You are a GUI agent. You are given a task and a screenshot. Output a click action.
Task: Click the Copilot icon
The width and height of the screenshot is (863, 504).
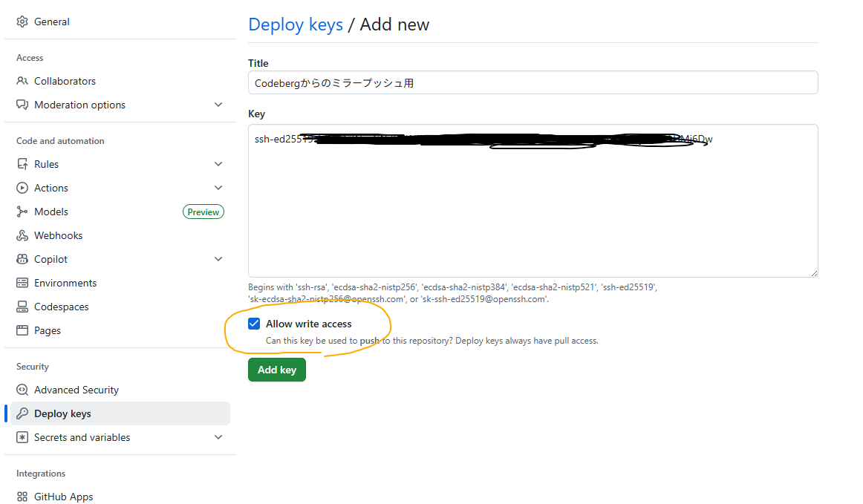(x=22, y=259)
